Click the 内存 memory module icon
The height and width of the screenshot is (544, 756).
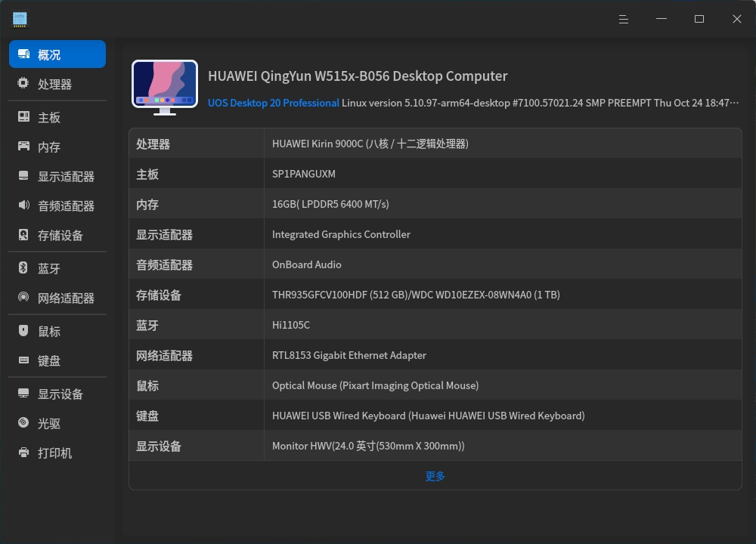tap(23, 146)
